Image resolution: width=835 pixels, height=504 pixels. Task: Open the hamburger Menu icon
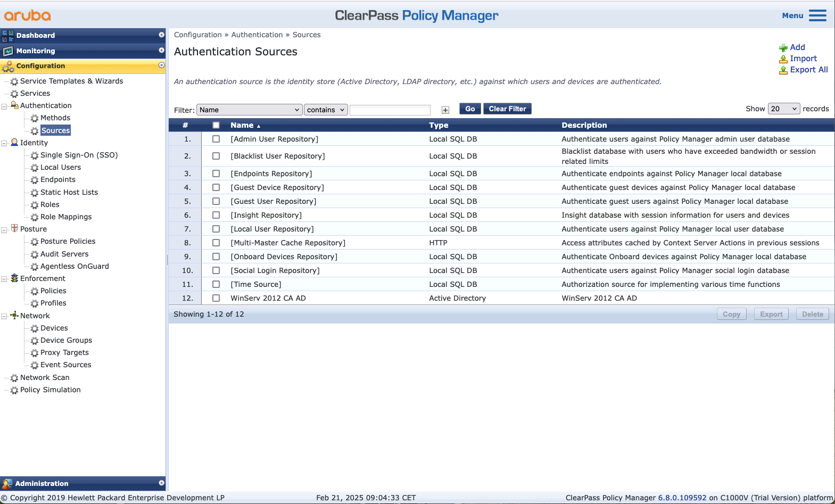pos(817,15)
